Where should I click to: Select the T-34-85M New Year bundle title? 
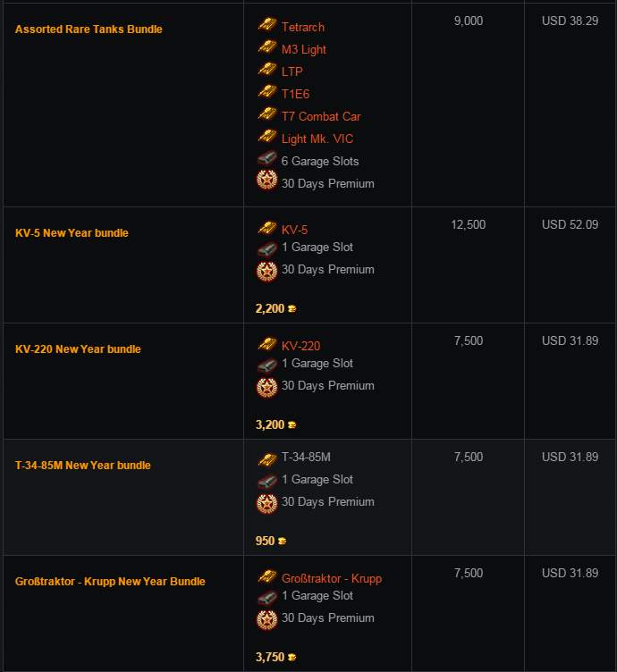click(x=83, y=466)
